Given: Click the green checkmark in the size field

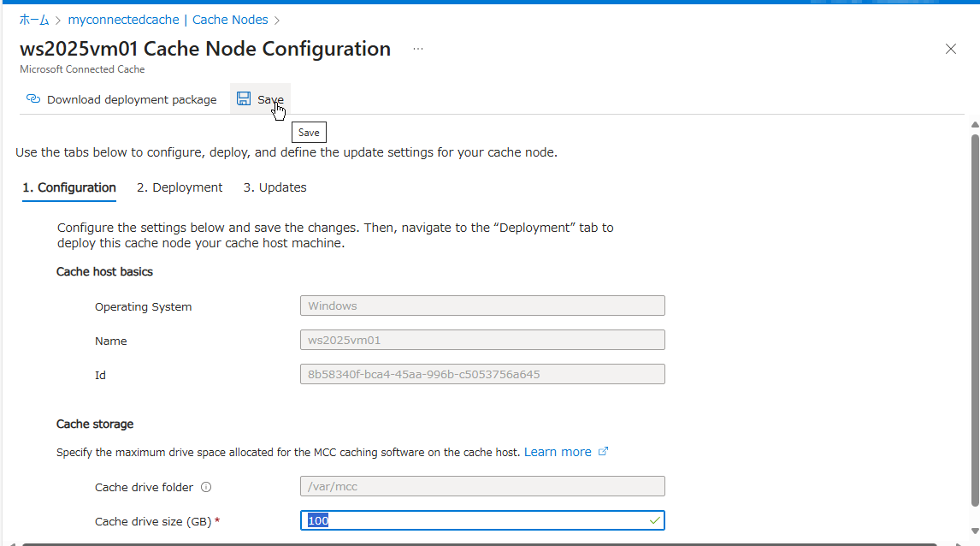Looking at the screenshot, I should (654, 519).
